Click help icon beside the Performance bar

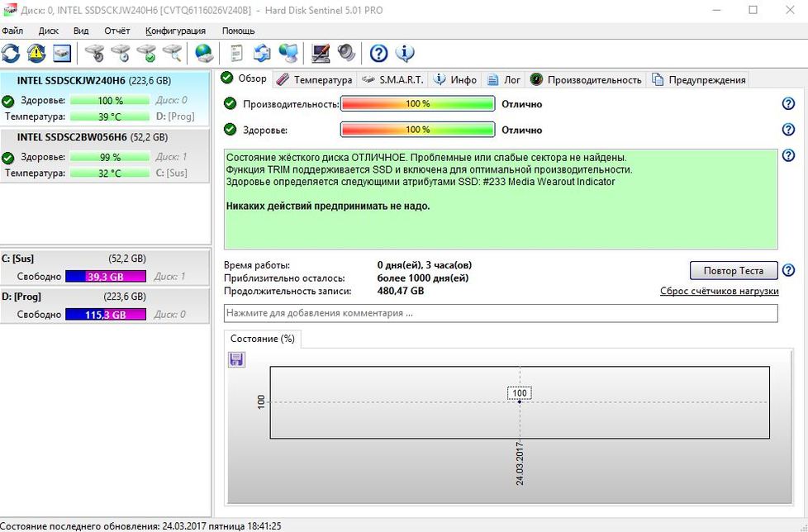coord(788,104)
